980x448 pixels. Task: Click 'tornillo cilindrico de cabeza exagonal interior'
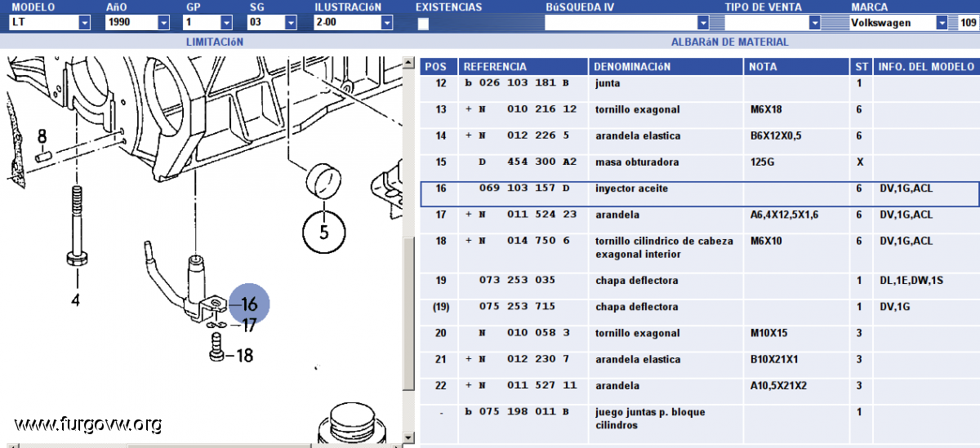click(664, 247)
